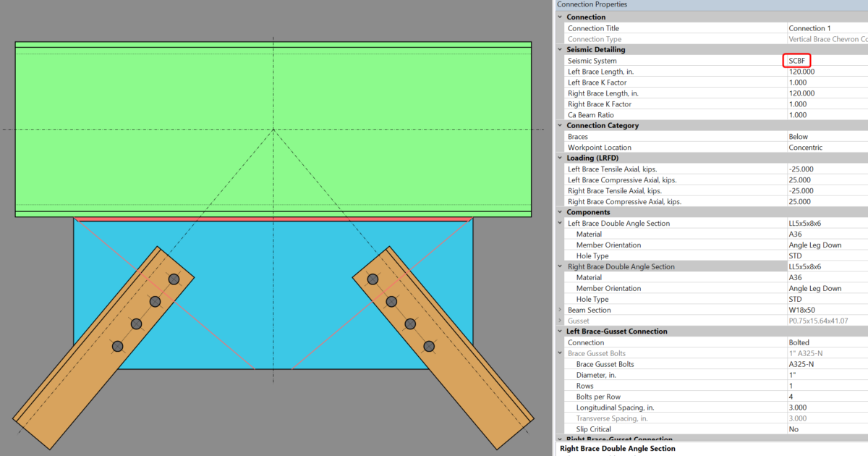The height and width of the screenshot is (456, 868).
Task: Click the Left Brace Length value
Action: coord(825,72)
